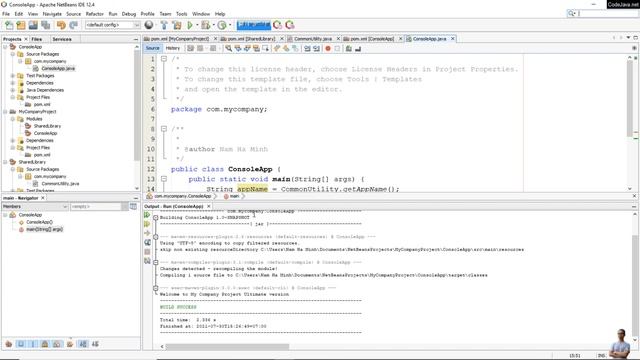
Task: Select main(String[] args) in Navigator
Action: coord(44,229)
